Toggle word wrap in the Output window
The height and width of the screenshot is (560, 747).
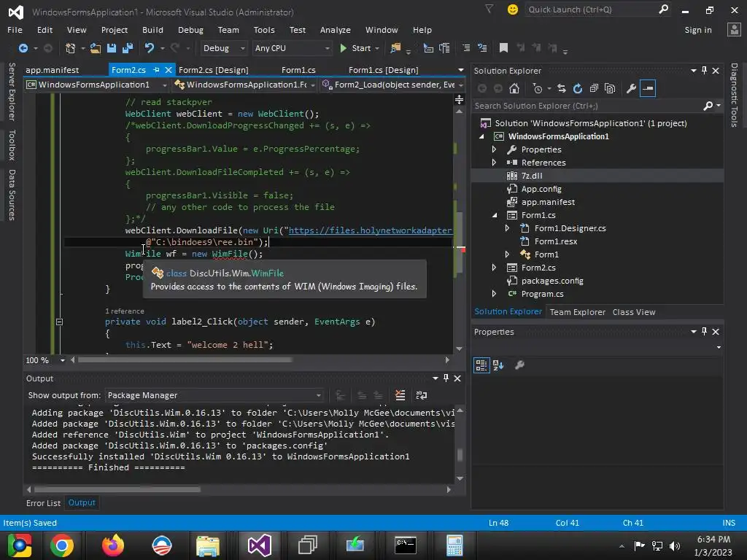coord(422,395)
